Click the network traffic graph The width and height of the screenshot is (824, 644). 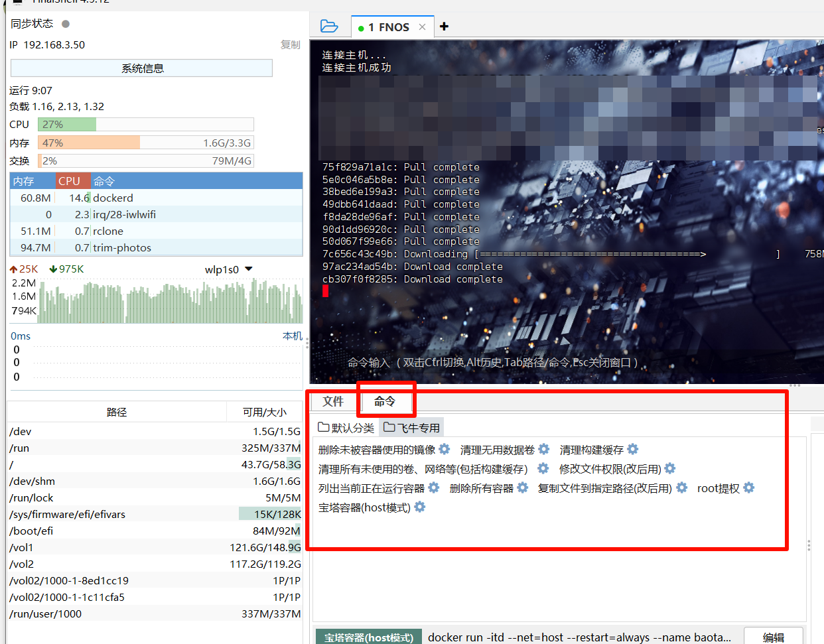[171, 302]
